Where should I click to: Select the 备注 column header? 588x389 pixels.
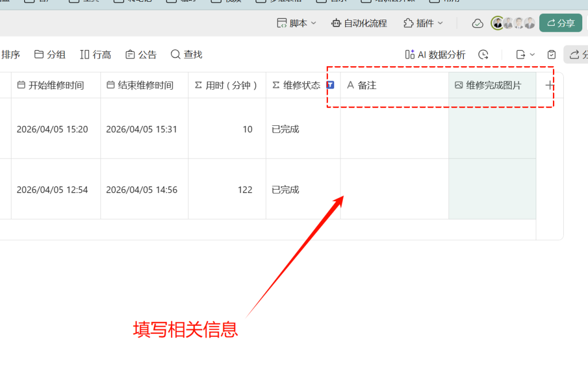point(394,85)
